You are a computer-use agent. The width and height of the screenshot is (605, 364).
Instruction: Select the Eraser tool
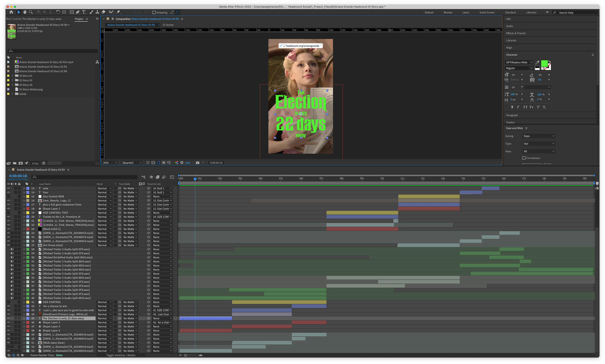coord(103,12)
